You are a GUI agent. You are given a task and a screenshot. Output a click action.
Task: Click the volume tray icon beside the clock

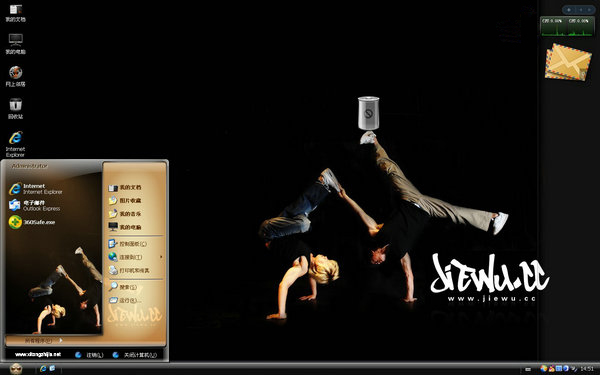573,369
